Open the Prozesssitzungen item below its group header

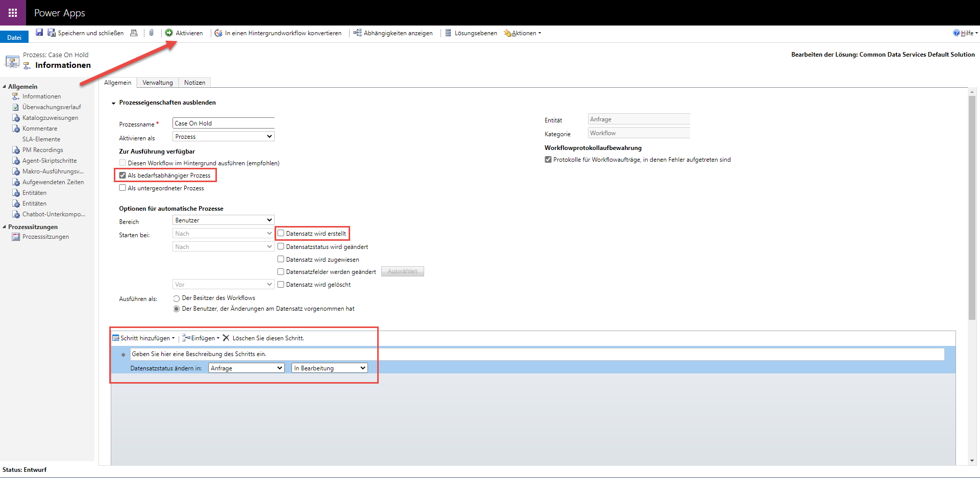pos(45,237)
